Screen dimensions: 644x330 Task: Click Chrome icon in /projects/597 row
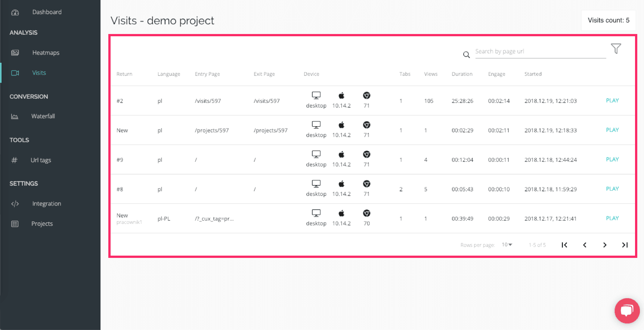[x=367, y=125]
